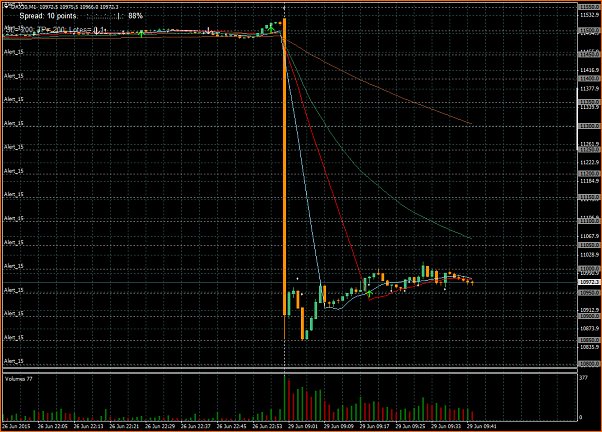This screenshot has width=602, height=432.
Task: Select the large orange crash candlestick
Action: (x=284, y=167)
